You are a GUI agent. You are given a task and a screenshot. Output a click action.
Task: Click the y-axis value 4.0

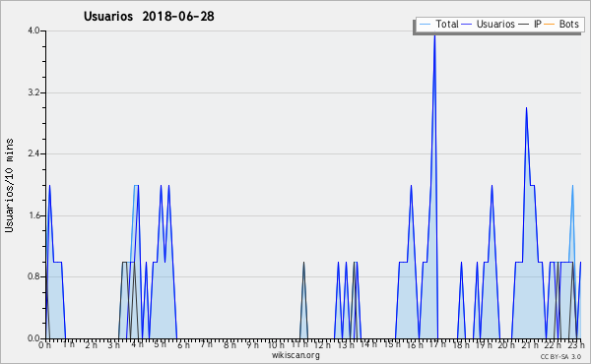pos(33,30)
